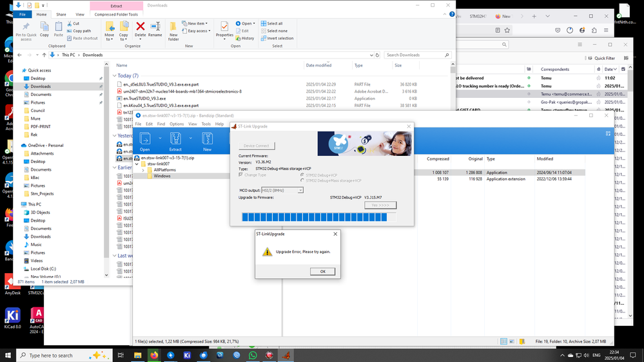
Task: Click the Windows Start button
Action: [8, 356]
